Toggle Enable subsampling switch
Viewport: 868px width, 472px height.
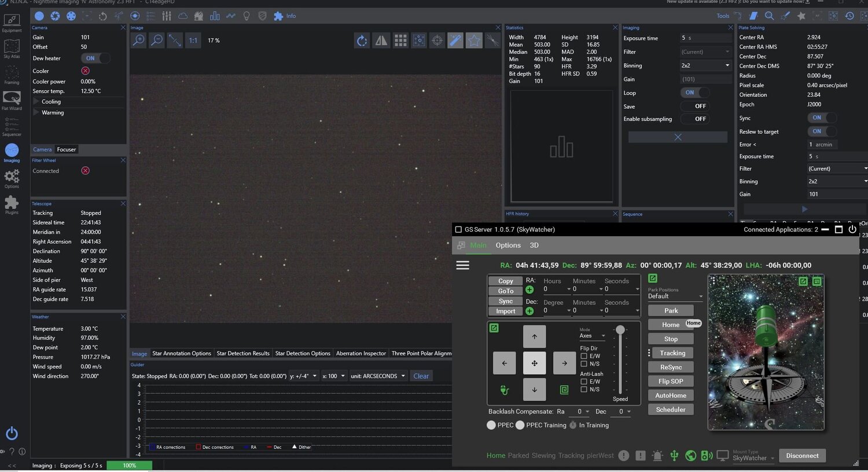[x=694, y=119]
